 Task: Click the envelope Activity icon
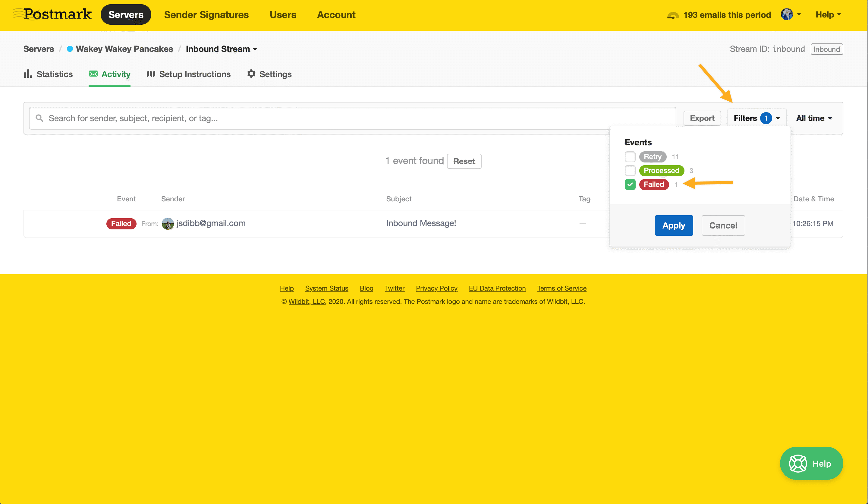[93, 74]
